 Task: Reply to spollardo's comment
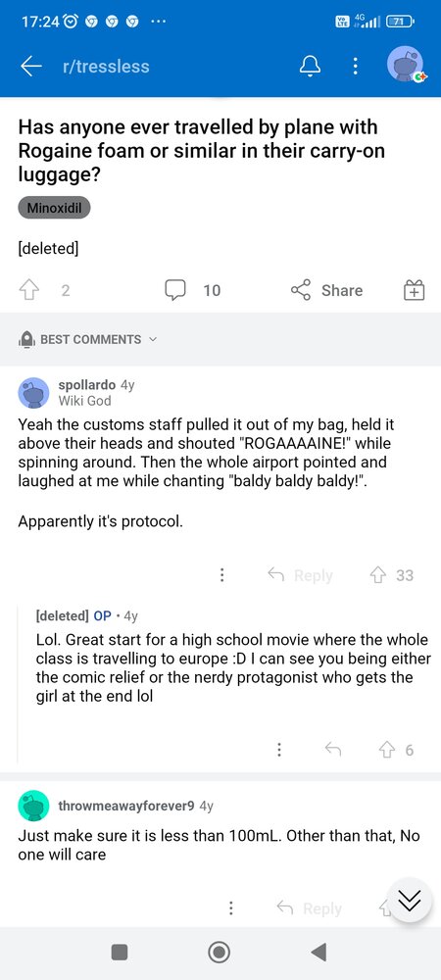[x=300, y=575]
